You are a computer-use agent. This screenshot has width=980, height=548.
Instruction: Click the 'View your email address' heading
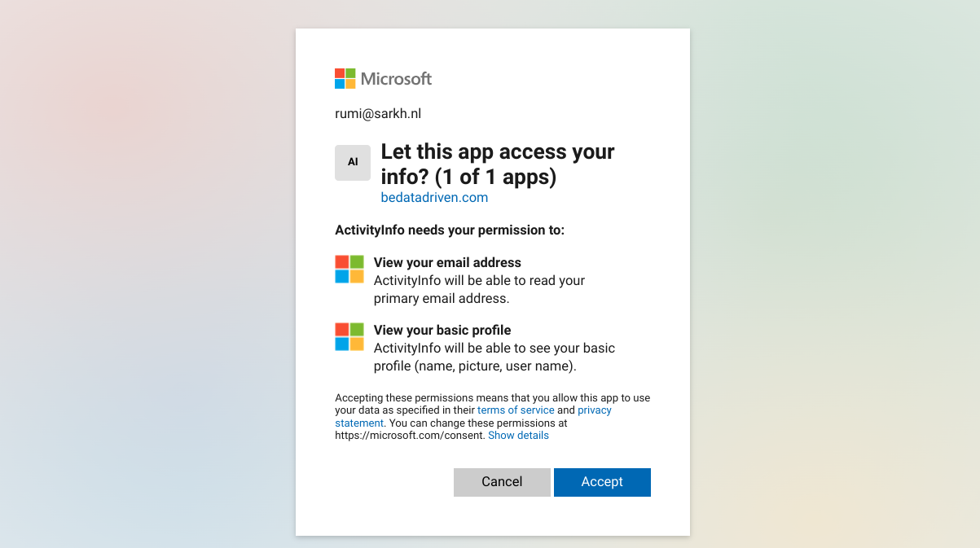coord(447,262)
